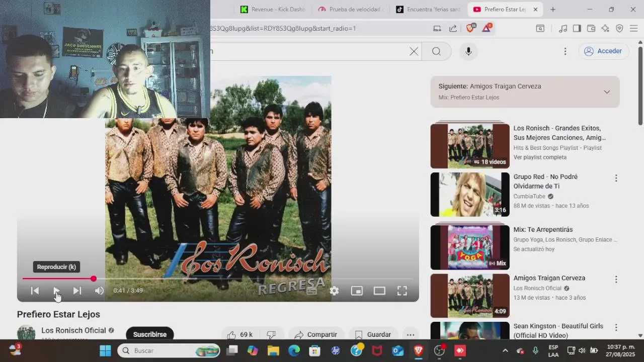Image resolution: width=644 pixels, height=362 pixels.
Task: Switch to theater mode view
Action: [x=379, y=291]
